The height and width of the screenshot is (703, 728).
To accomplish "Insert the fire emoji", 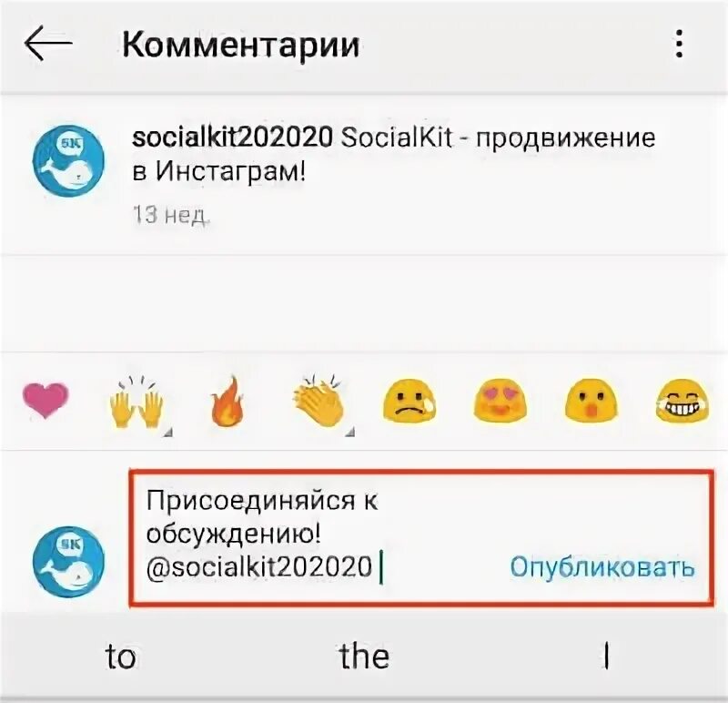I will click(x=227, y=401).
